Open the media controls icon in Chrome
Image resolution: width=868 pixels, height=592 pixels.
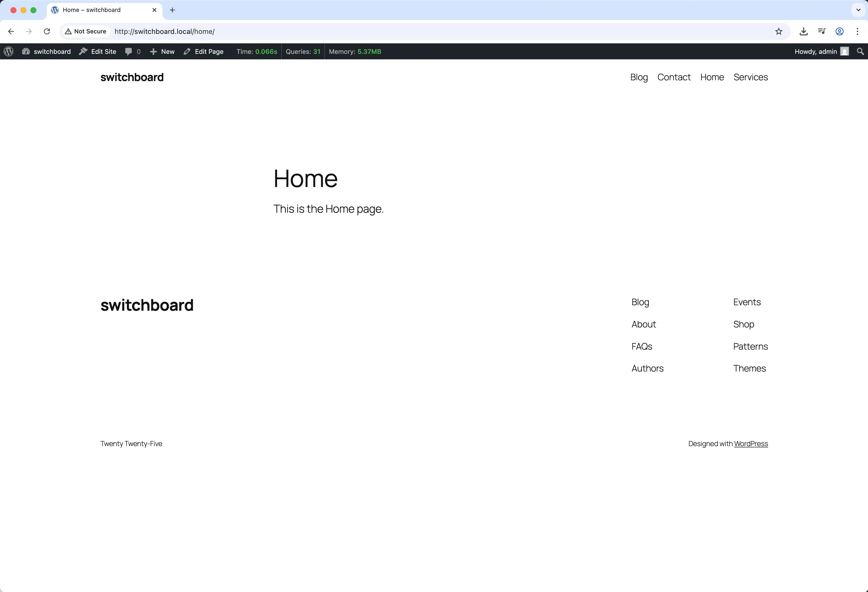pos(821,31)
